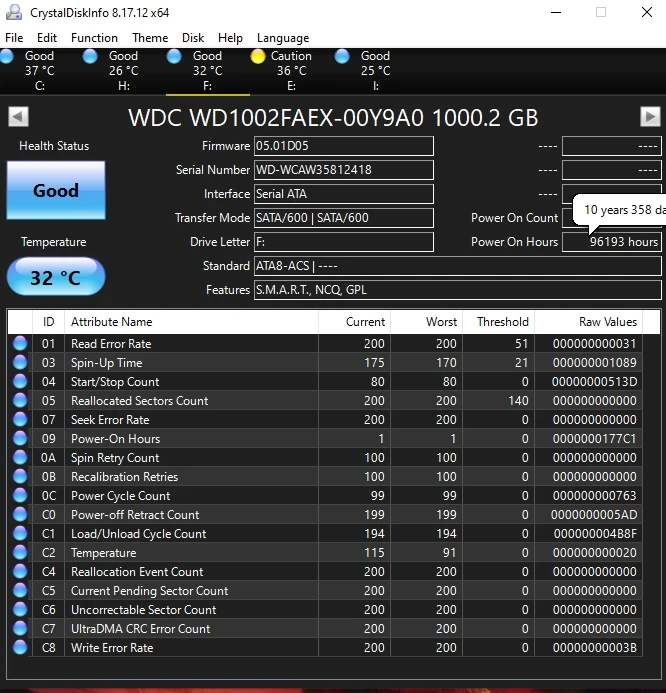The width and height of the screenshot is (666, 693).
Task: Click the Features field
Action: (x=457, y=289)
